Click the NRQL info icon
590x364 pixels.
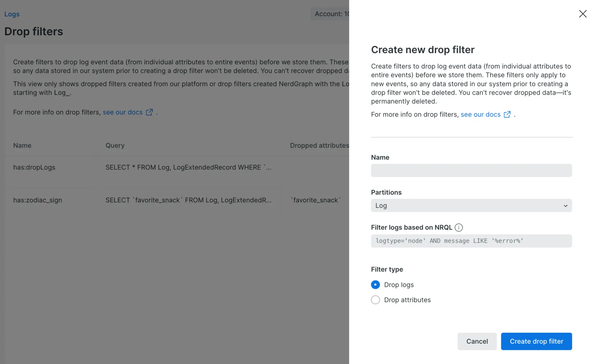coord(458,228)
